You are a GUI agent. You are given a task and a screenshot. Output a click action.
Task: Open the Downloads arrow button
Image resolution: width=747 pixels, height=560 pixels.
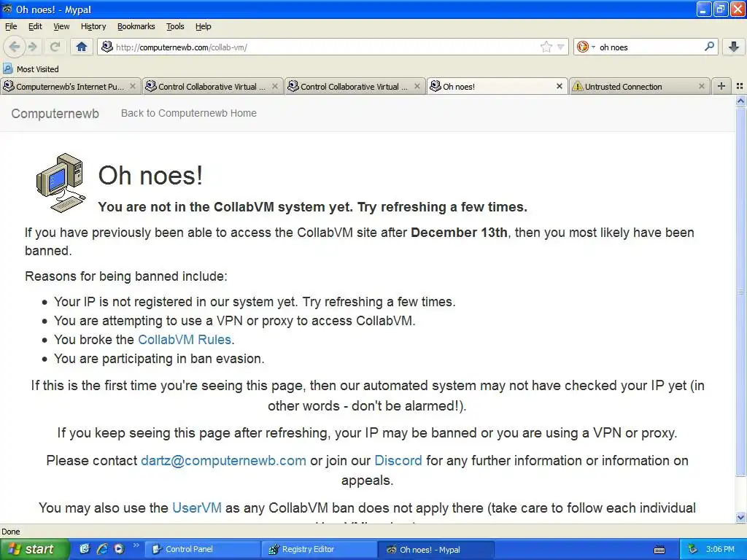pos(734,47)
